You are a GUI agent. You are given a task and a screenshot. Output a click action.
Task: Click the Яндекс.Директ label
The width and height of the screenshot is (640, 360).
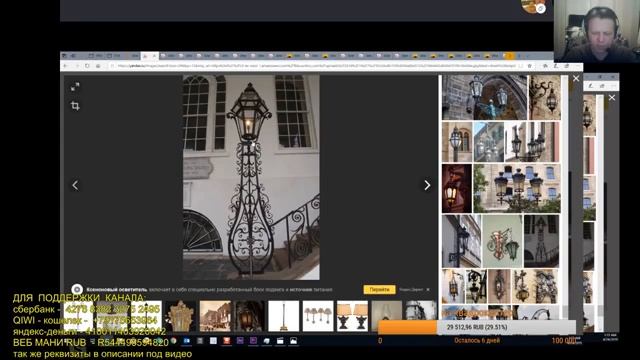[411, 289]
